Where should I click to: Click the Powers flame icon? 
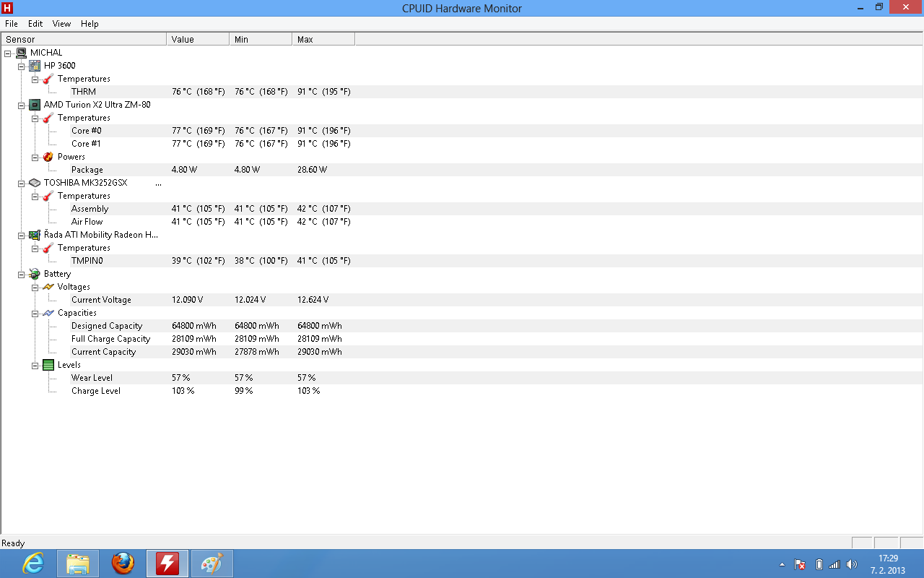click(48, 157)
